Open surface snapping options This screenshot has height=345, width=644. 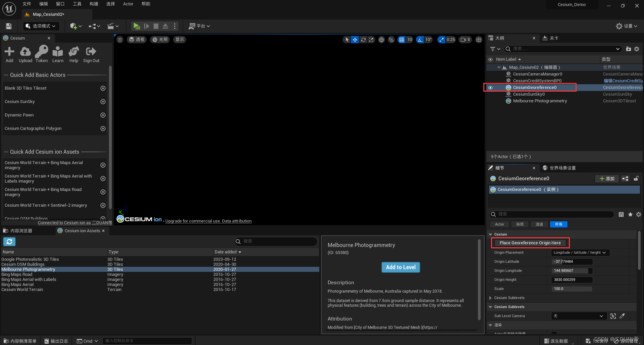click(x=391, y=40)
